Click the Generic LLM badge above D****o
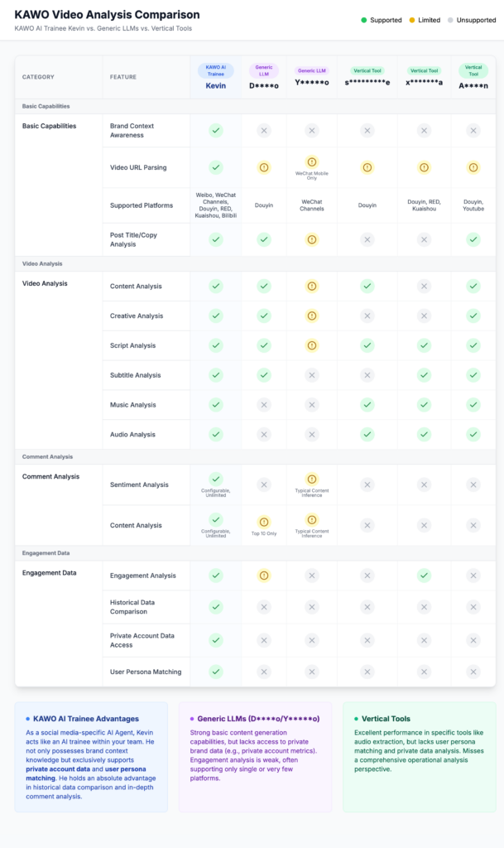Viewport: 504px width, 848px height. point(264,70)
